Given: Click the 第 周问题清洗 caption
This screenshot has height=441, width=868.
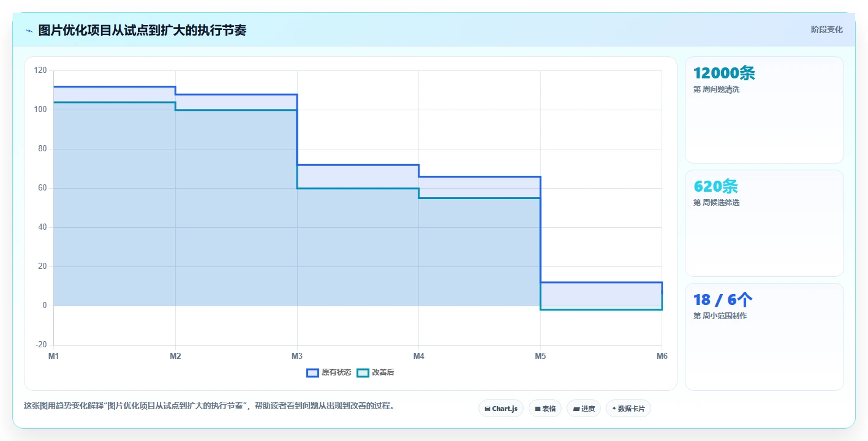Looking at the screenshot, I should pos(717,89).
